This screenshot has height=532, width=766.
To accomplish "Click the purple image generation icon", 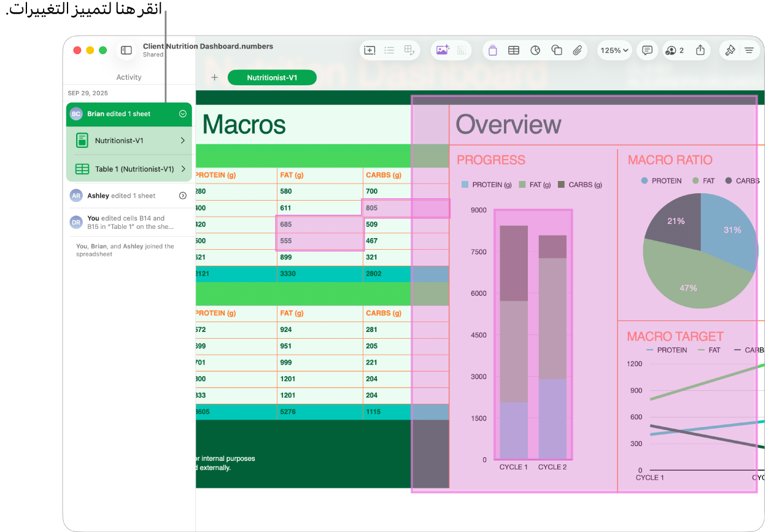I will [x=443, y=50].
